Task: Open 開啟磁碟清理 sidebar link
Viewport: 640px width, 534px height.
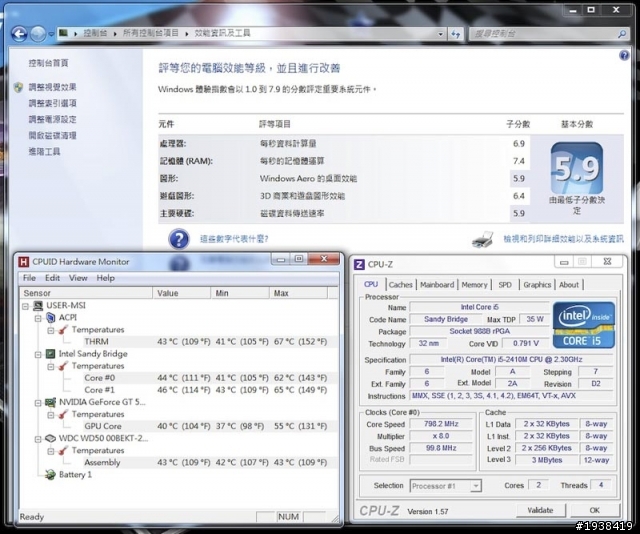Action: [x=52, y=136]
